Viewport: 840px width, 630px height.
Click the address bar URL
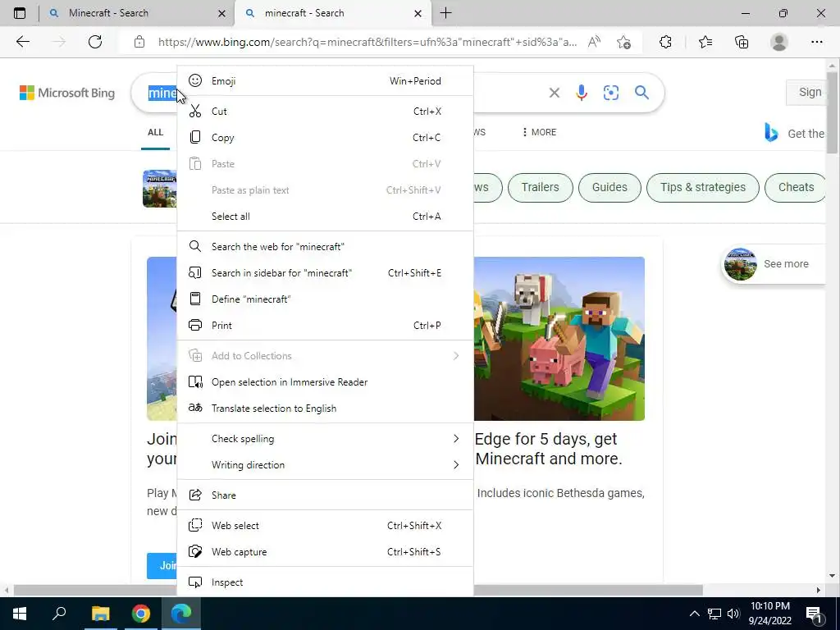[x=367, y=42]
